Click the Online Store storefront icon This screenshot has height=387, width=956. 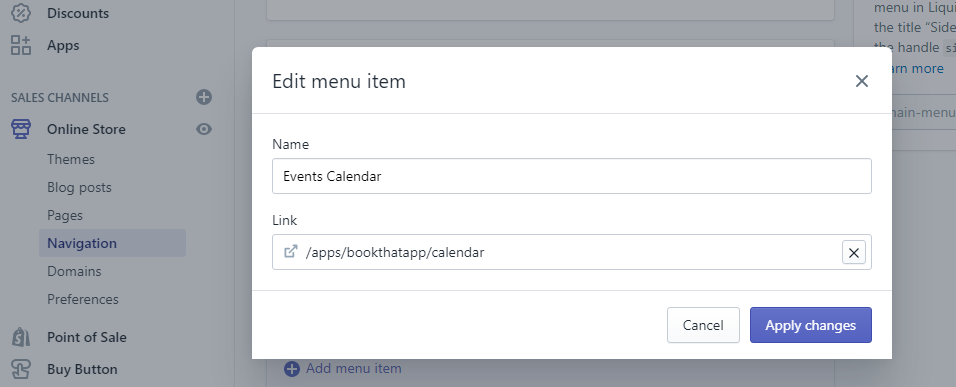[x=21, y=129]
